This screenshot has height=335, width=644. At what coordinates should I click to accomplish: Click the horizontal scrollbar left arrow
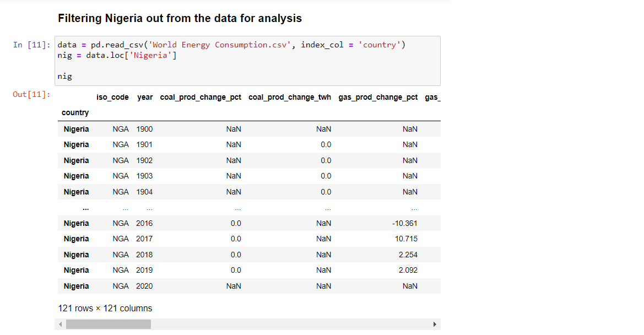(61, 325)
